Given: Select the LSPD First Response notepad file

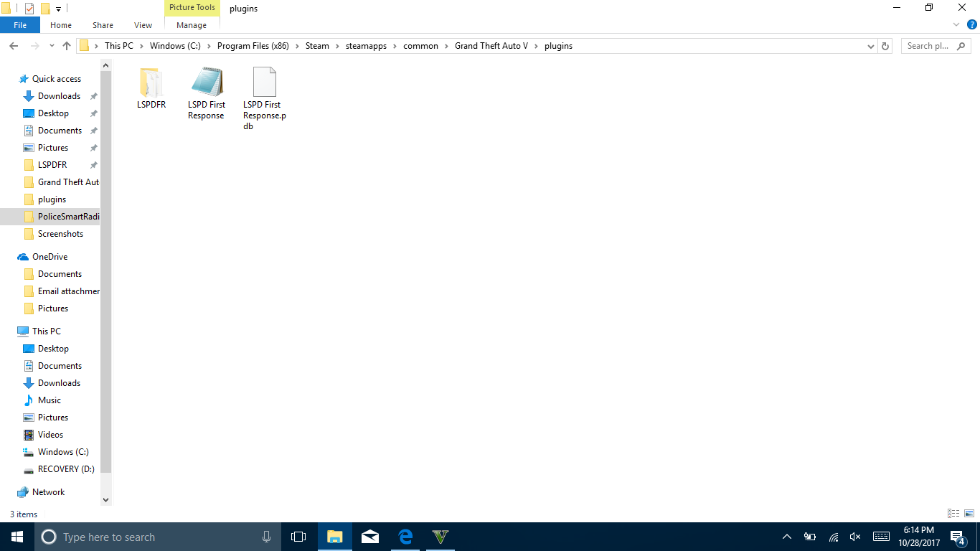Looking at the screenshot, I should (206, 83).
